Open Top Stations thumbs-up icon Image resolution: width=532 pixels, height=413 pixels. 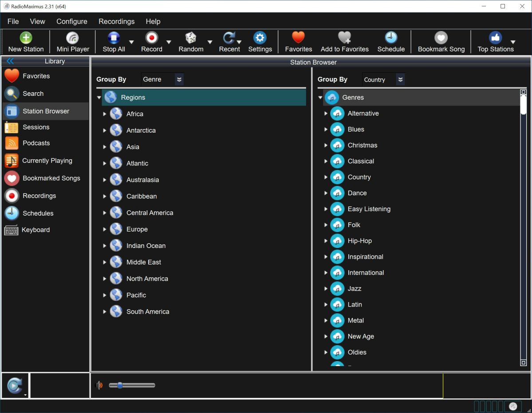point(495,38)
